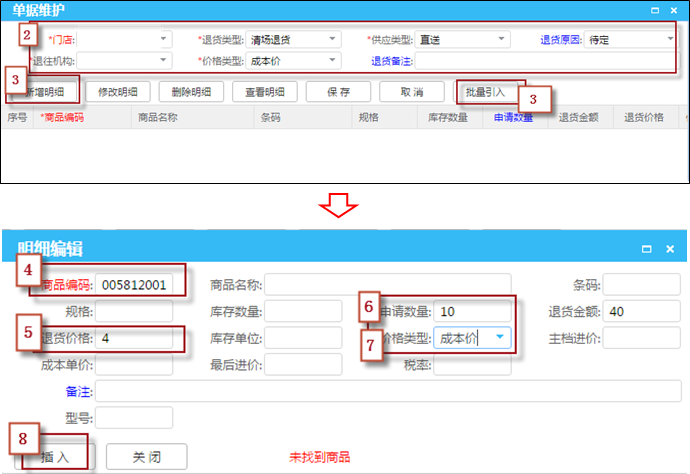Image resolution: width=690 pixels, height=474 pixels.
Task: Click the 最后进价 input field
Action: [x=303, y=364]
